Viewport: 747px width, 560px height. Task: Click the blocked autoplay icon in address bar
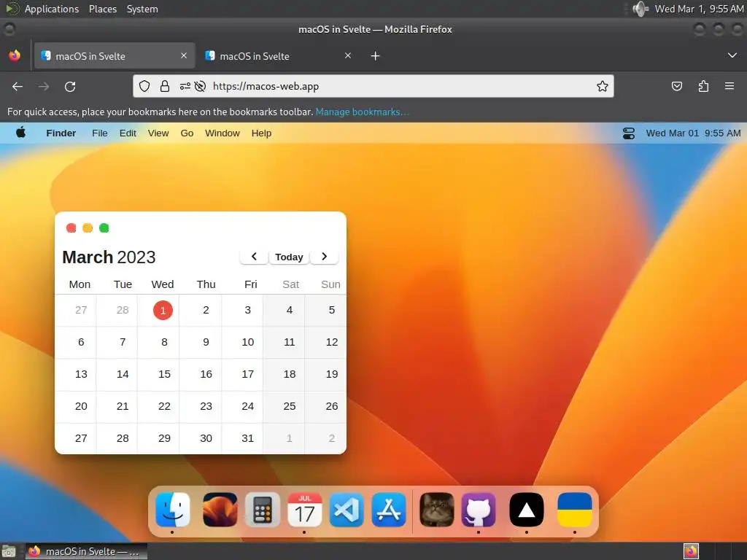200,86
